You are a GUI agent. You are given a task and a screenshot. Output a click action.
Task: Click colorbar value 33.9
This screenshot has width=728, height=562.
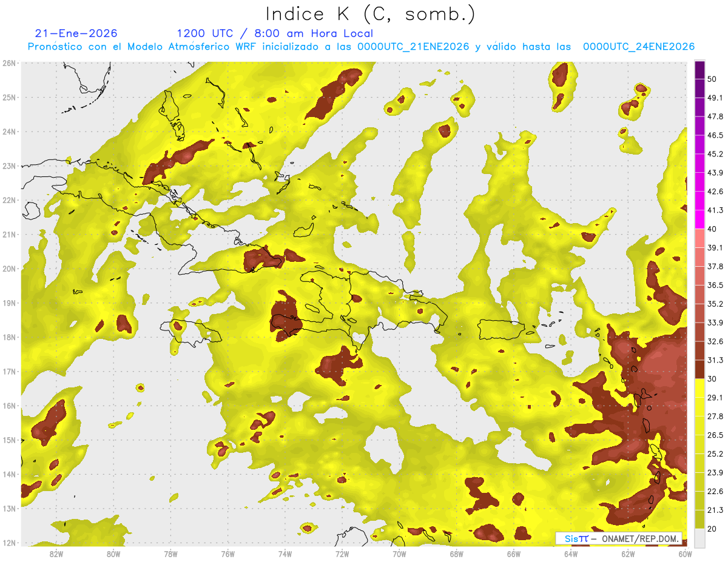tap(715, 323)
